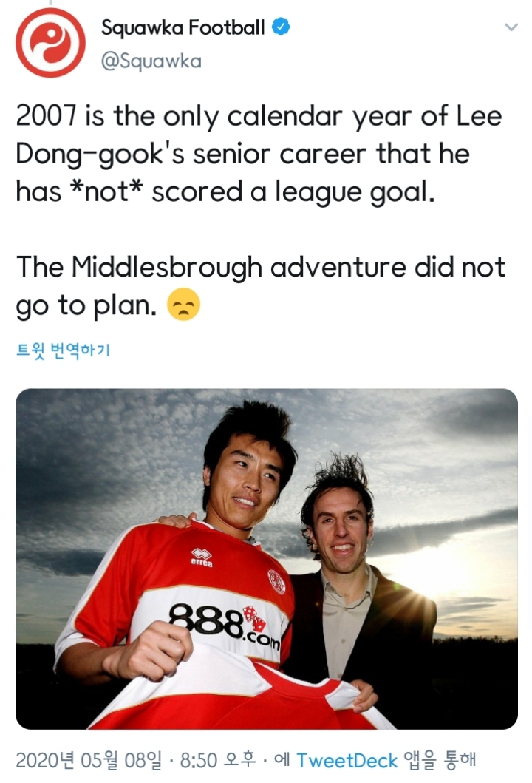Expand the tweet options chevron
The height and width of the screenshot is (783, 532).
[511, 27]
